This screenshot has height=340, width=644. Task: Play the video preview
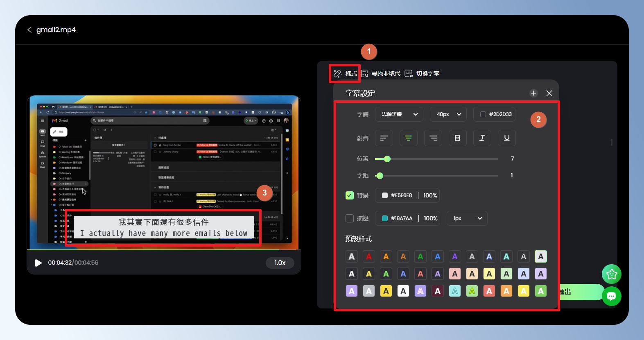(x=38, y=263)
